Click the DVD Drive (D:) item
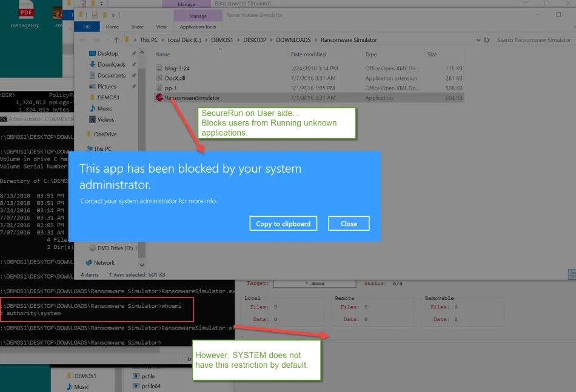 (116, 248)
